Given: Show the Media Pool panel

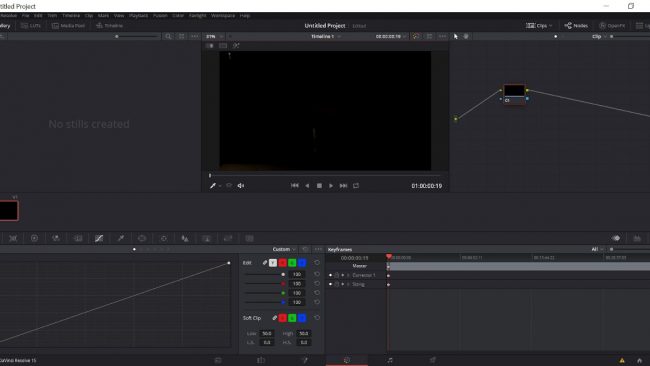Looking at the screenshot, I should [x=68, y=26].
